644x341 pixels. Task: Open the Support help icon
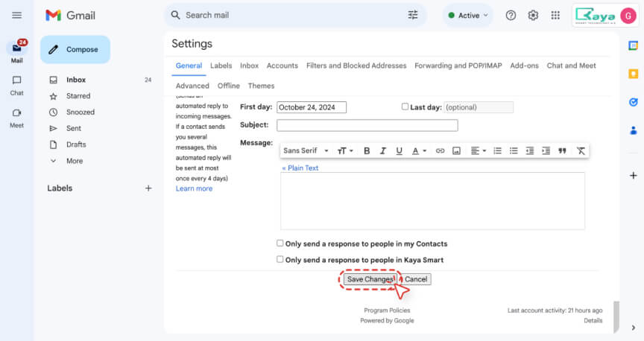tap(511, 16)
